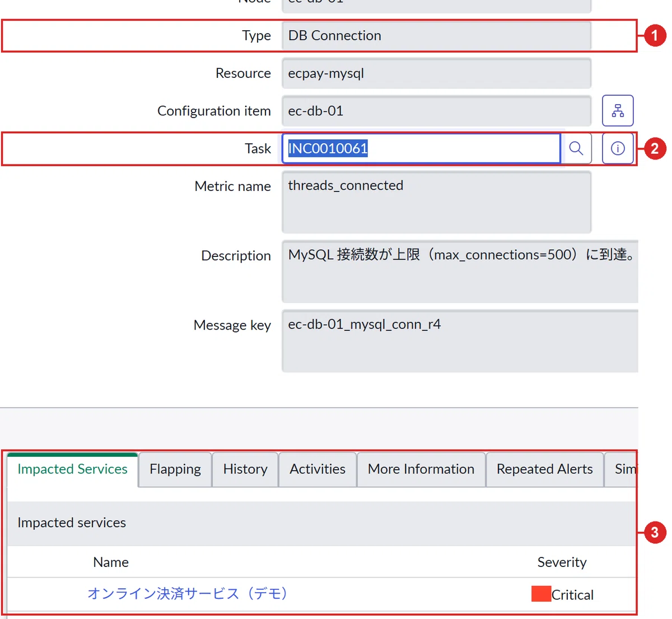This screenshot has width=672, height=619.
Task: Click the Name column header
Action: pyautogui.click(x=111, y=562)
